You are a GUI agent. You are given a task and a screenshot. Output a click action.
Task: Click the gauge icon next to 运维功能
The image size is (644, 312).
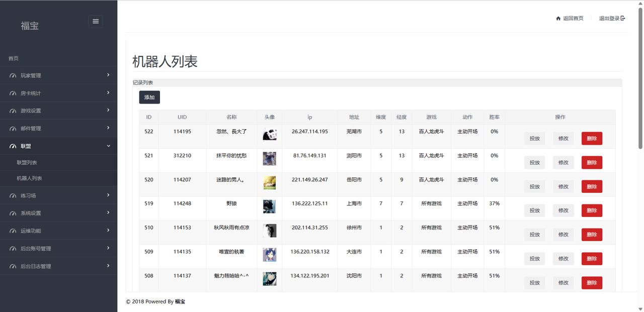pyautogui.click(x=13, y=231)
